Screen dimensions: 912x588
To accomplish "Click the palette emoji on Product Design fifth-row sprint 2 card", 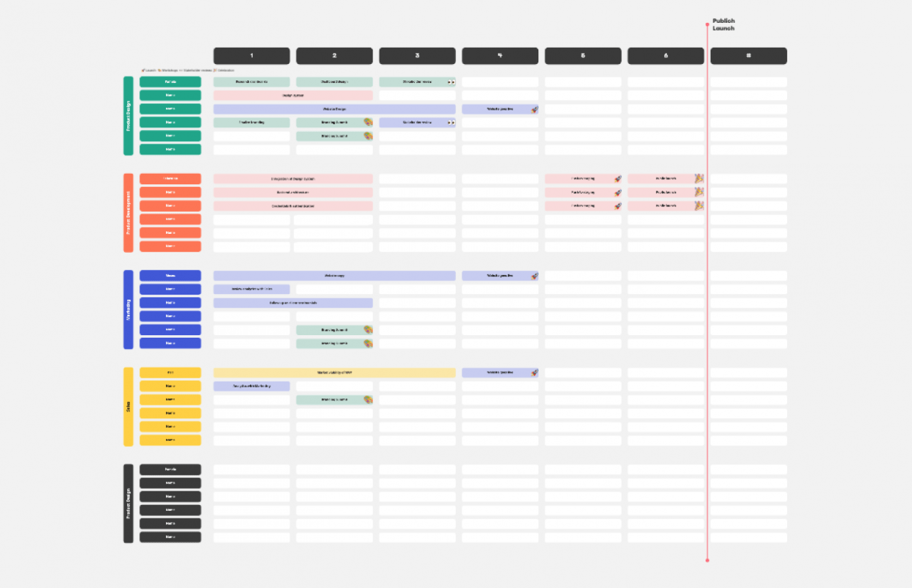I will tap(368, 136).
